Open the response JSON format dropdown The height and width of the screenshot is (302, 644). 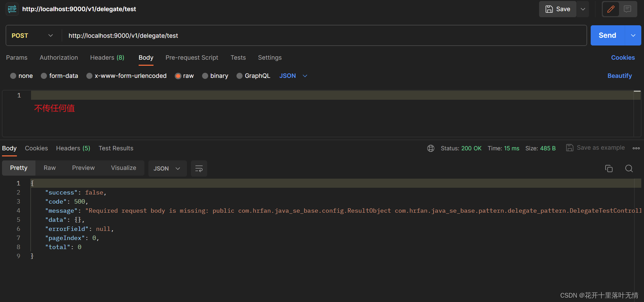(x=167, y=169)
